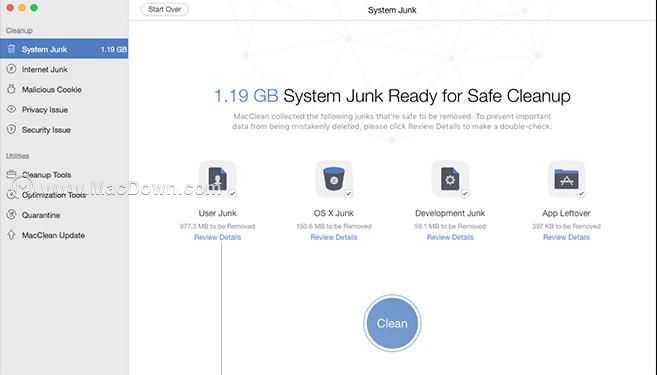
Task: Click the Privacy Issue eye icon
Action: (x=11, y=109)
